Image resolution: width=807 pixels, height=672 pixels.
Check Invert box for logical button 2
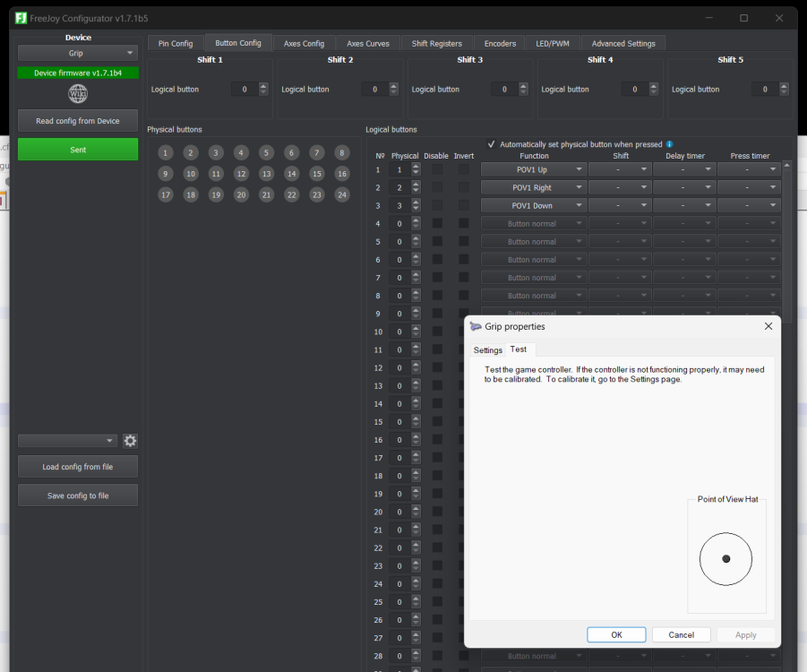[464, 187]
